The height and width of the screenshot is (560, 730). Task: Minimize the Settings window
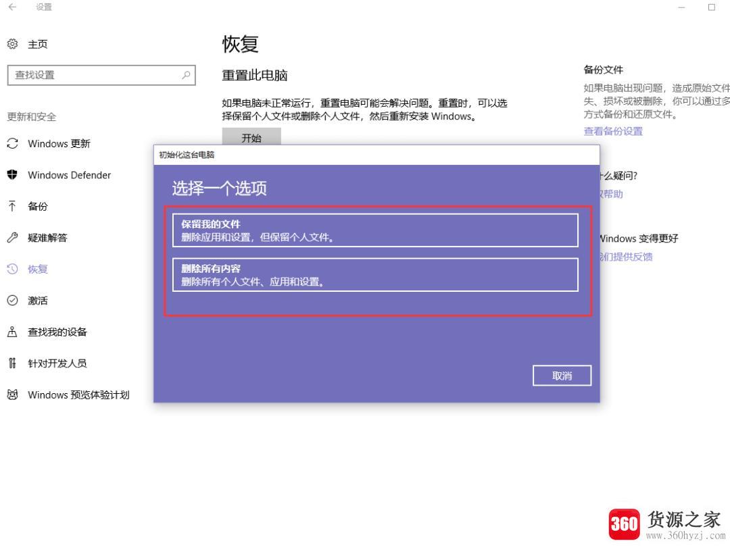681,7
